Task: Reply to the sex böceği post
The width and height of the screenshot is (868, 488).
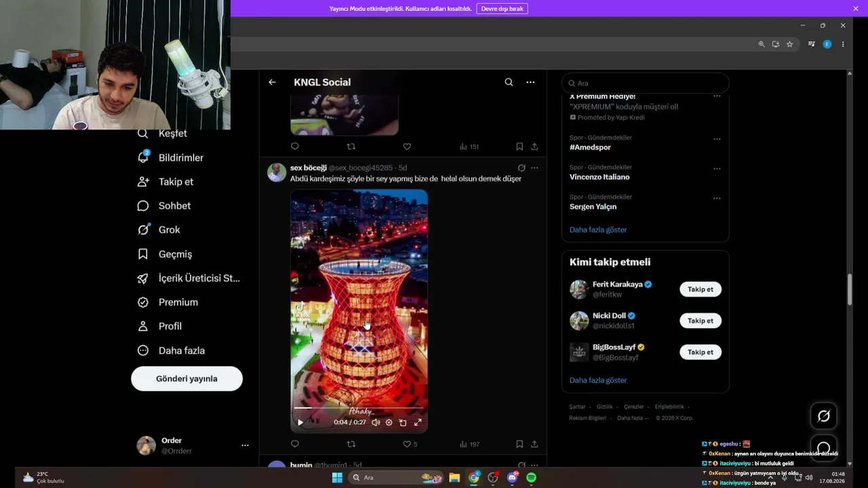Action: [295, 444]
